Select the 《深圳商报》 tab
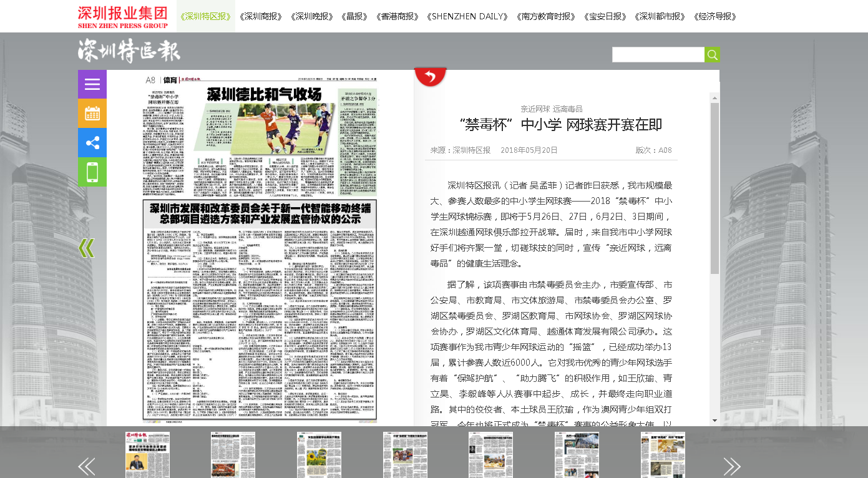This screenshot has width=868, height=478. 261,16
